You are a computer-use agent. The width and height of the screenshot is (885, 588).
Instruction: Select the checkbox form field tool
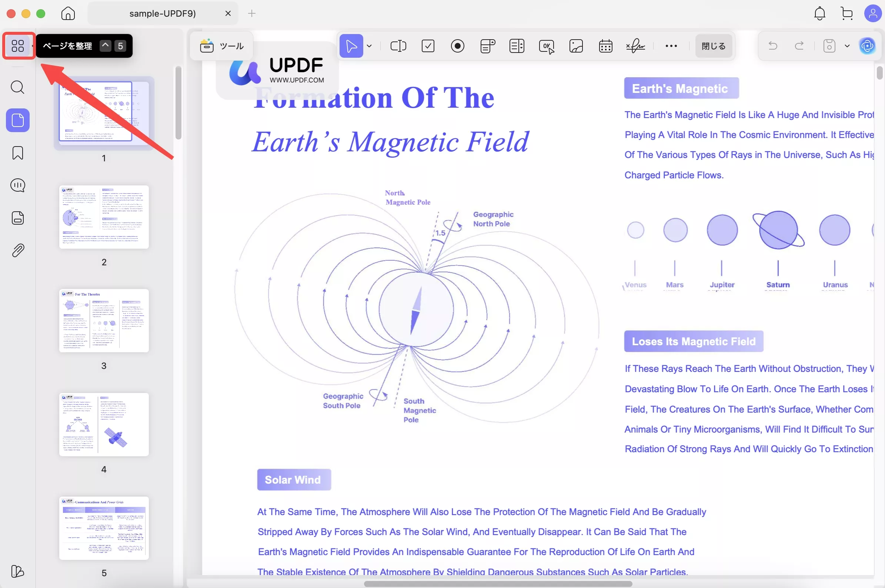point(428,46)
